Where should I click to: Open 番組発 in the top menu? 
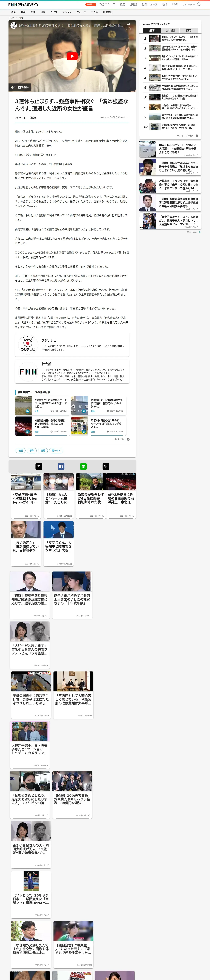pos(133,5)
